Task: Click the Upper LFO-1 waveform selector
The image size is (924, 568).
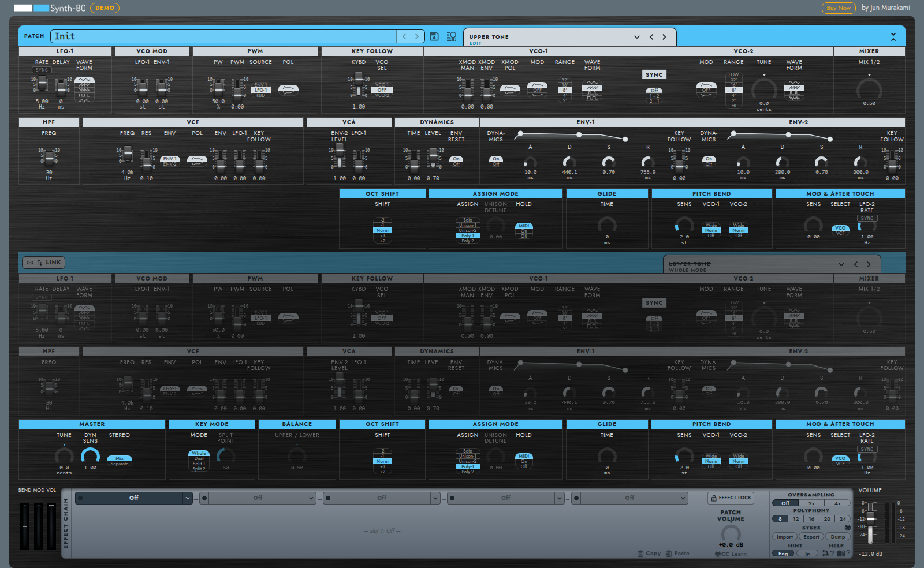Action: point(84,90)
